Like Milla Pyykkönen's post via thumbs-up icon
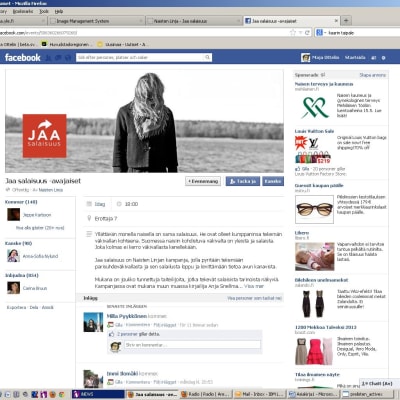The width and height of the screenshot is (400, 400). tap(110, 325)
